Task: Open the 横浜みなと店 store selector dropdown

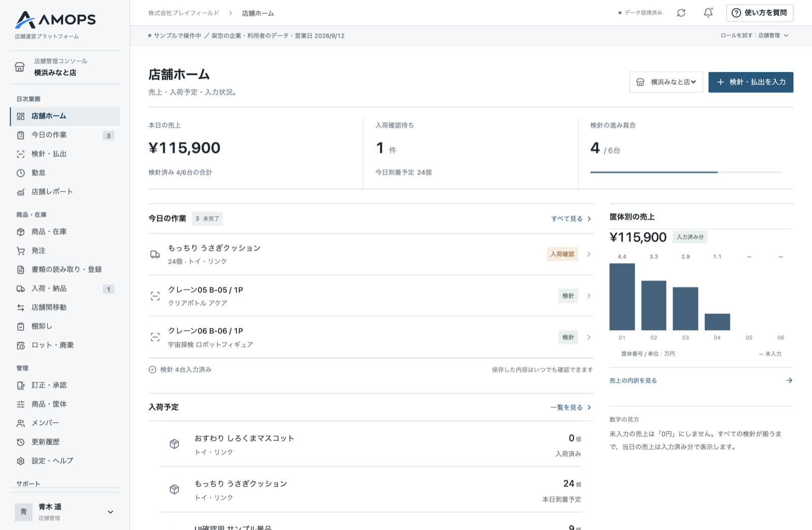Action: point(666,82)
